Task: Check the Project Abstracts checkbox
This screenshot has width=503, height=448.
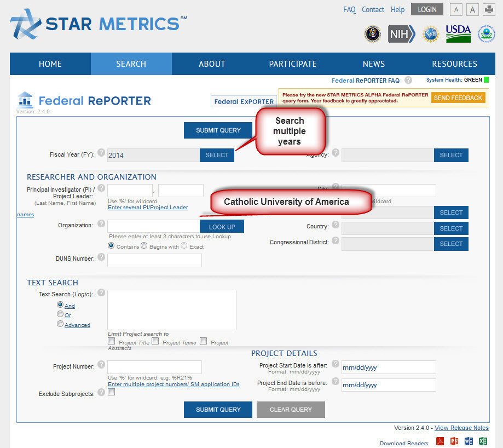Action: 204,341
